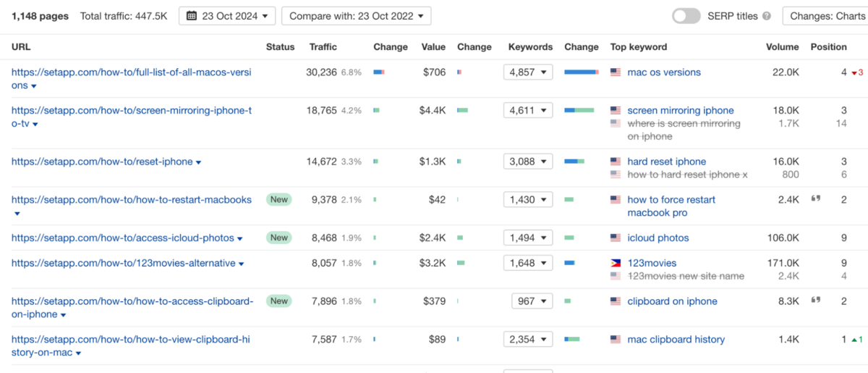Click the US flag beside icloud photos
868x373 pixels.
(x=616, y=238)
